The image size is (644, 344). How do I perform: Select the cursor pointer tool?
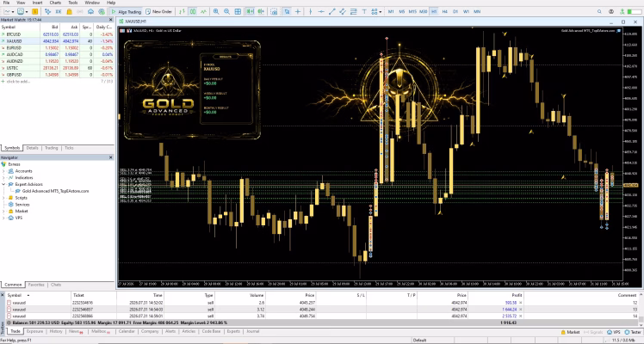[x=287, y=11]
